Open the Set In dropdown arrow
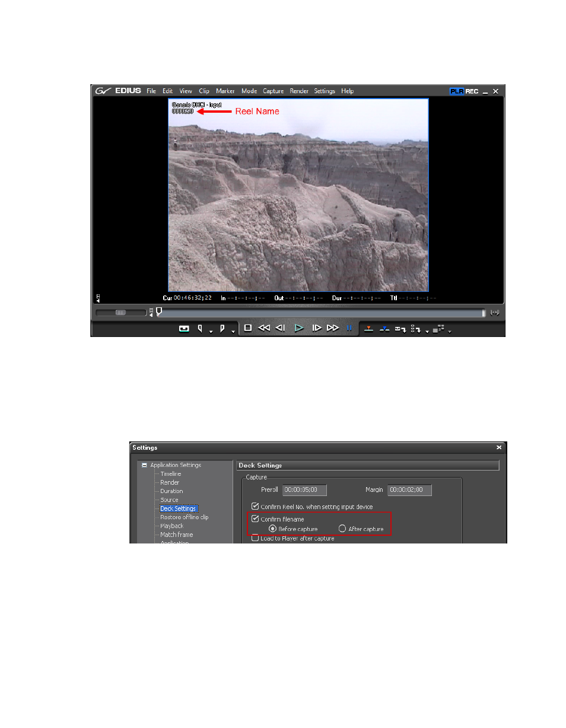Viewport: 566px width, 728px height. tap(211, 331)
